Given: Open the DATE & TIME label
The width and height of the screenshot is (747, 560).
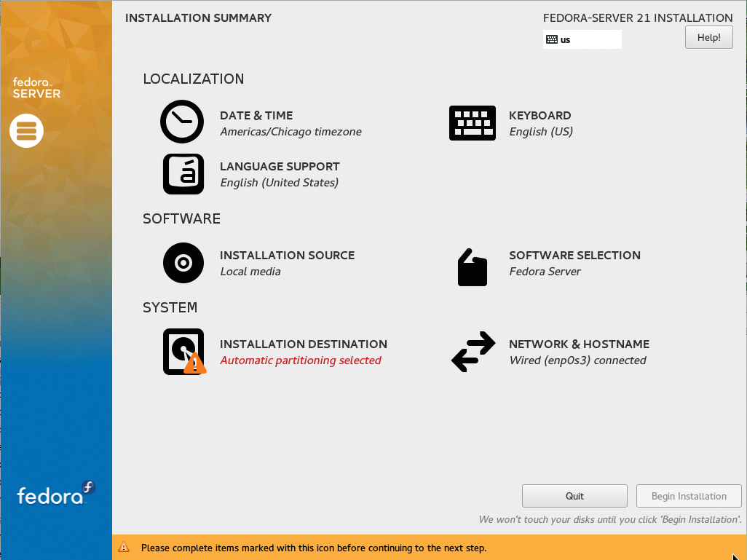Looking at the screenshot, I should click(x=256, y=116).
